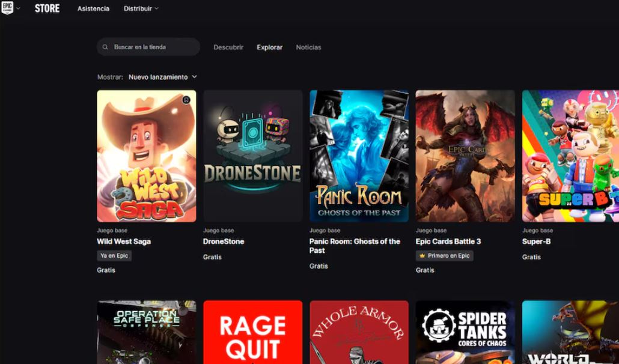Open the Spider Tanks game cover
The width and height of the screenshot is (619, 364).
tap(465, 333)
